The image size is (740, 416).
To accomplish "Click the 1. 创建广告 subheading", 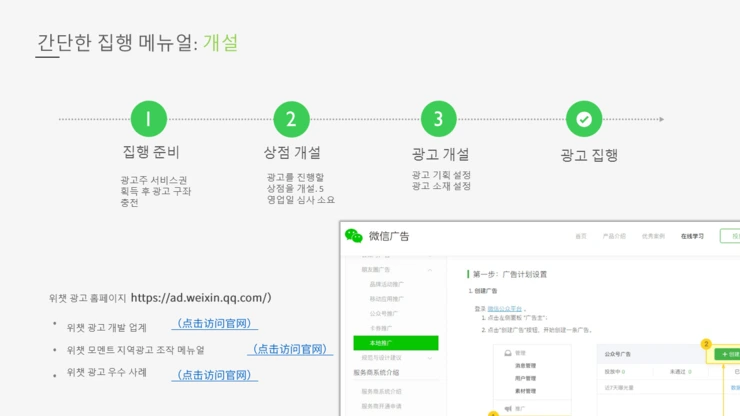I will (483, 291).
